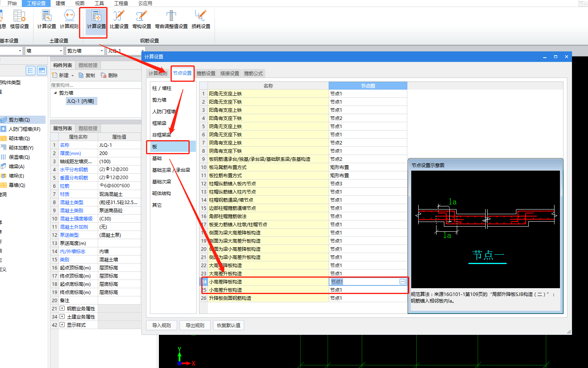Click the 恢复默认值 button

click(x=229, y=325)
